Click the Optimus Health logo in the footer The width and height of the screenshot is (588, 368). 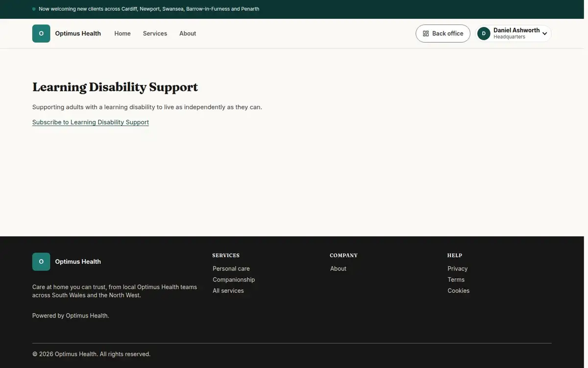(x=41, y=262)
